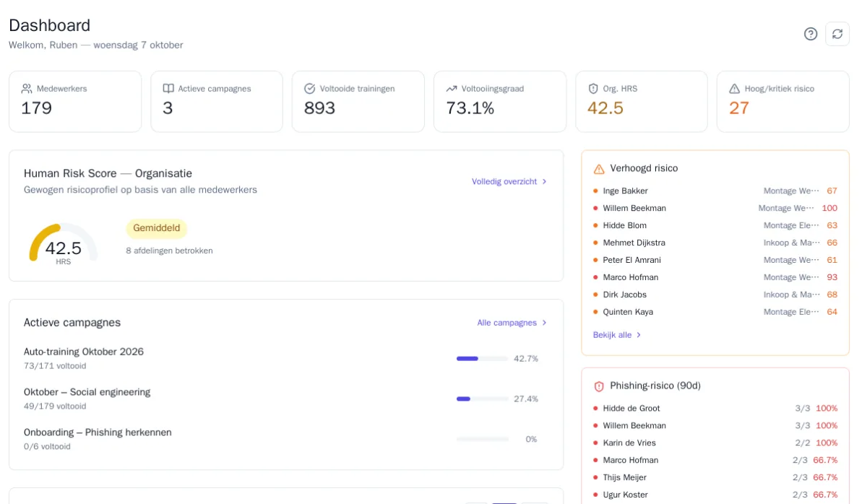The height and width of the screenshot is (504, 867).
Task: Click the 42.5 HRS gauge
Action: click(64, 244)
